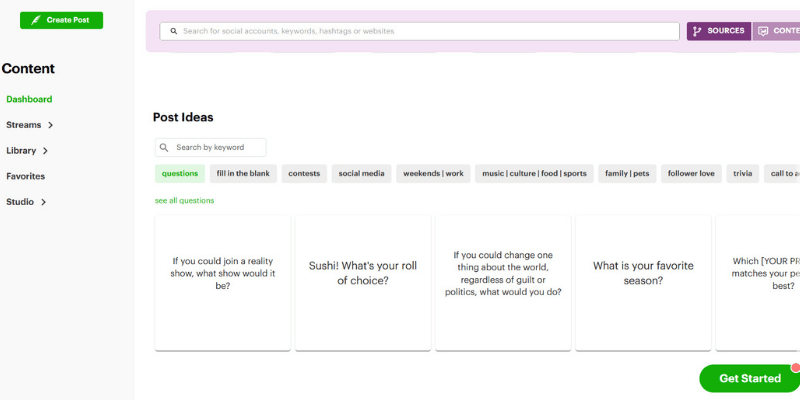Image resolution: width=800 pixels, height=400 pixels.
Task: Open Library in the sidebar
Action: click(x=21, y=151)
